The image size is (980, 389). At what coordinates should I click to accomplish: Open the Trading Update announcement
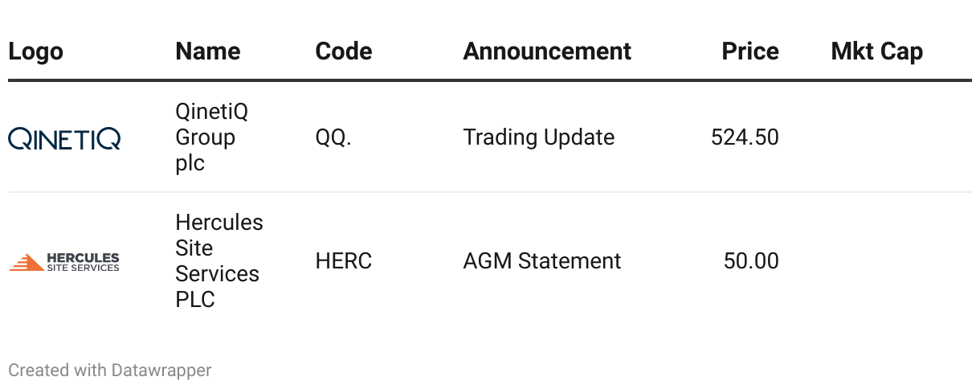pos(539,137)
